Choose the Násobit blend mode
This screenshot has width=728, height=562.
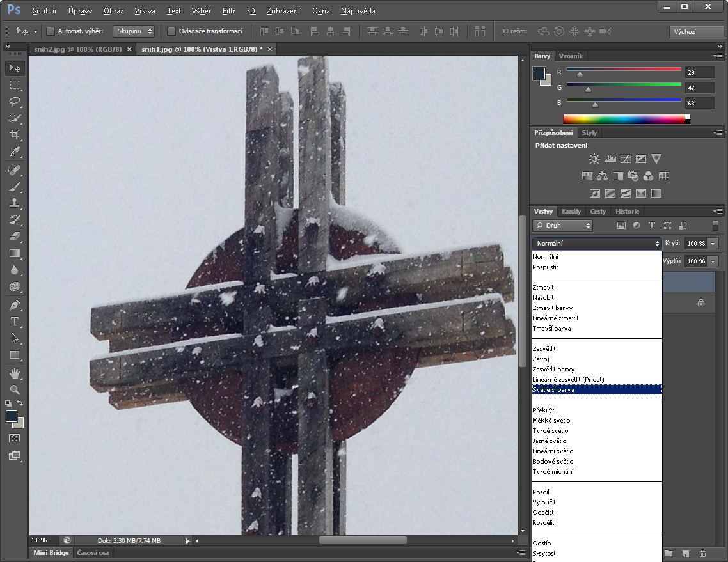click(x=543, y=297)
